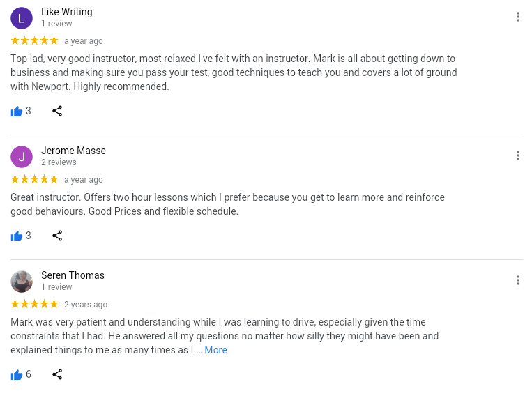Toggle thumbs up on Jerome Masse's review

coord(17,236)
